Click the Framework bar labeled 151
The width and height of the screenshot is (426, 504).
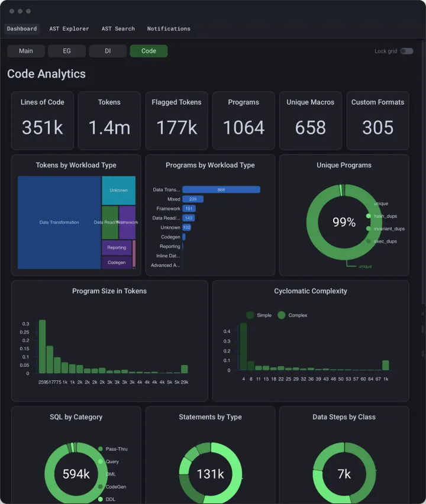(x=189, y=209)
